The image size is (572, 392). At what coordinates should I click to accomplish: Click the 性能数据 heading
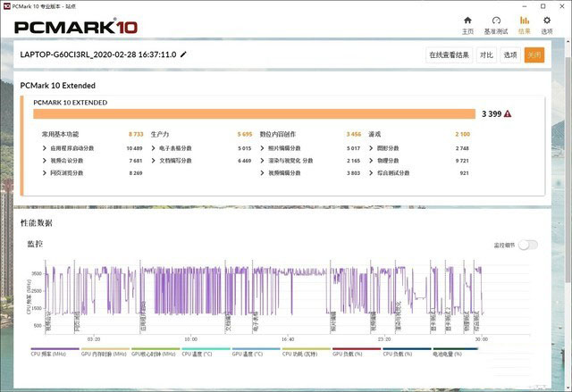click(36, 223)
